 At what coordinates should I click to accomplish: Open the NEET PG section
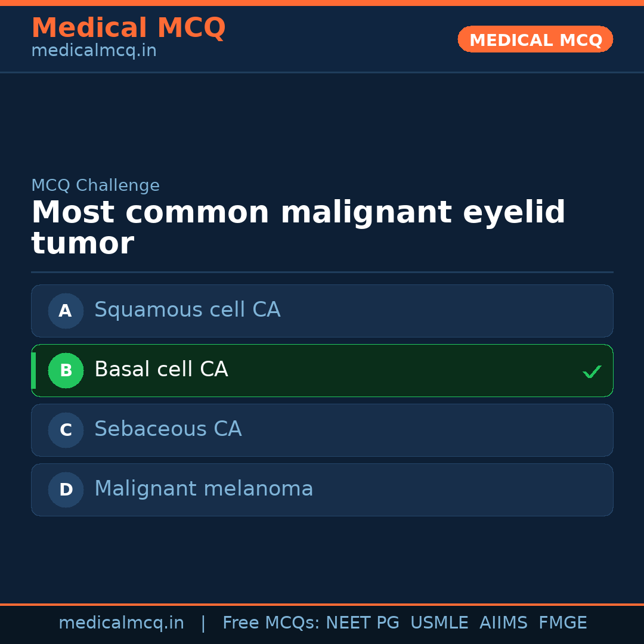click(362, 622)
